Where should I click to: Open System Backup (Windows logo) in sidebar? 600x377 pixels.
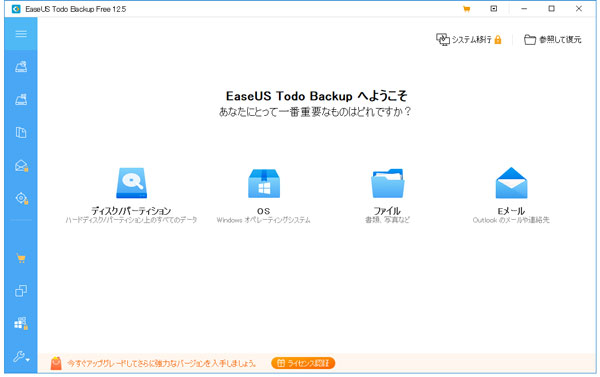(21, 100)
